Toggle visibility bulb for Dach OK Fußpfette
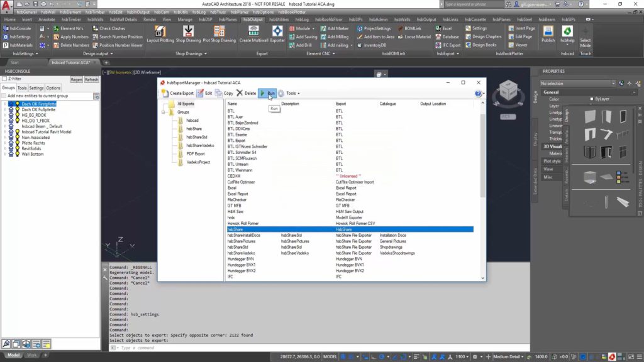The height and width of the screenshot is (362, 644). [18, 109]
